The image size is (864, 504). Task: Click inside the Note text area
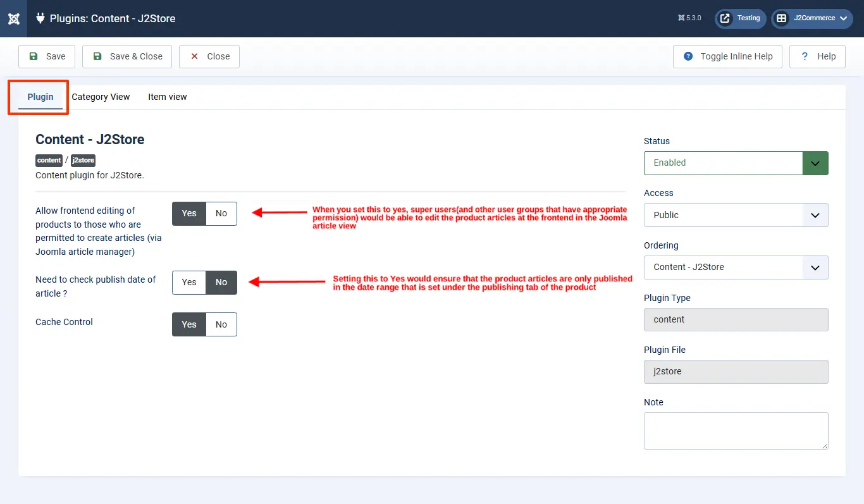(x=736, y=431)
